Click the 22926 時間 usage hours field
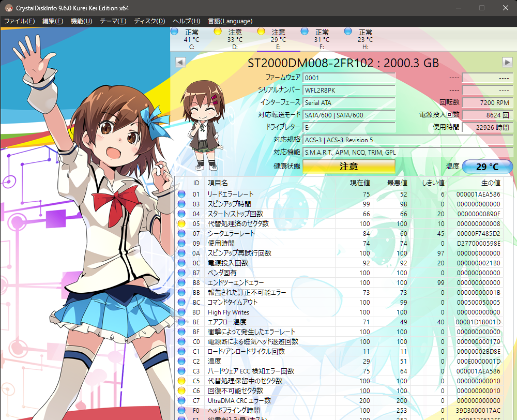 click(488, 127)
